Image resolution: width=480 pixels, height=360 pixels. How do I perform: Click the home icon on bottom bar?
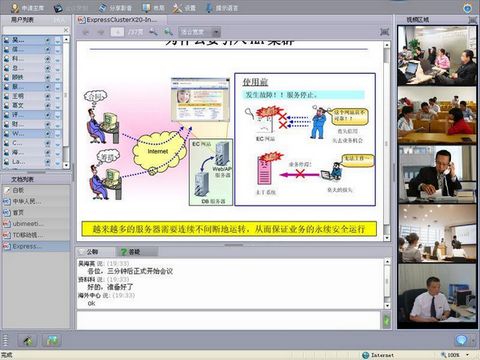(x=28, y=340)
